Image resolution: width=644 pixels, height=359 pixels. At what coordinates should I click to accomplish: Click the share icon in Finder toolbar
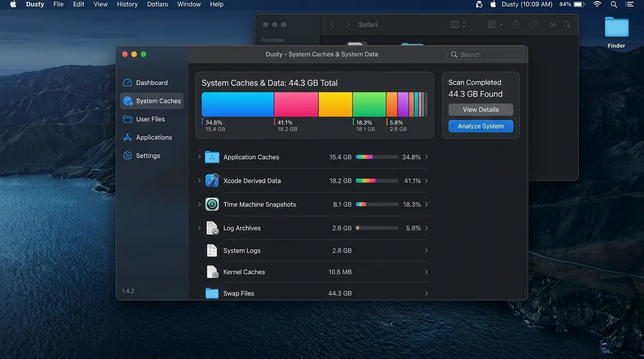pos(516,24)
